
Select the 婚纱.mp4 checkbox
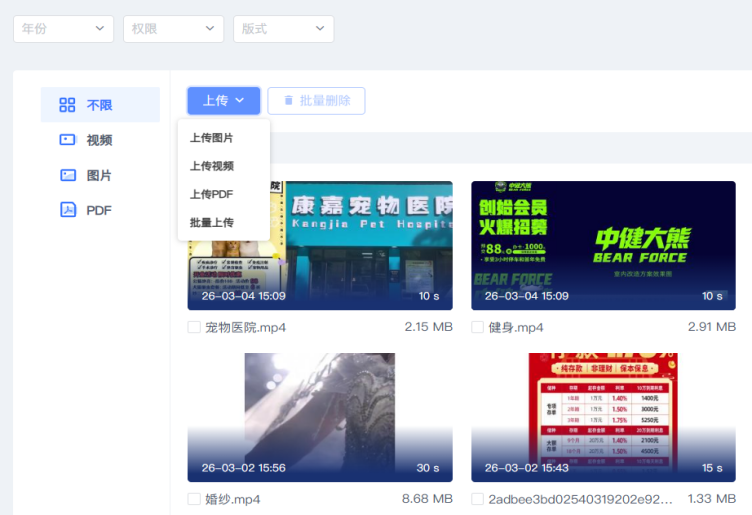coord(194,499)
